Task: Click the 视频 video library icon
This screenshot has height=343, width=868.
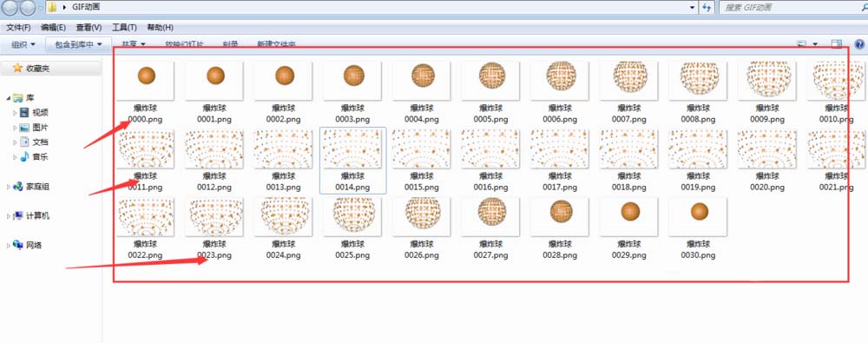Action: tap(24, 113)
